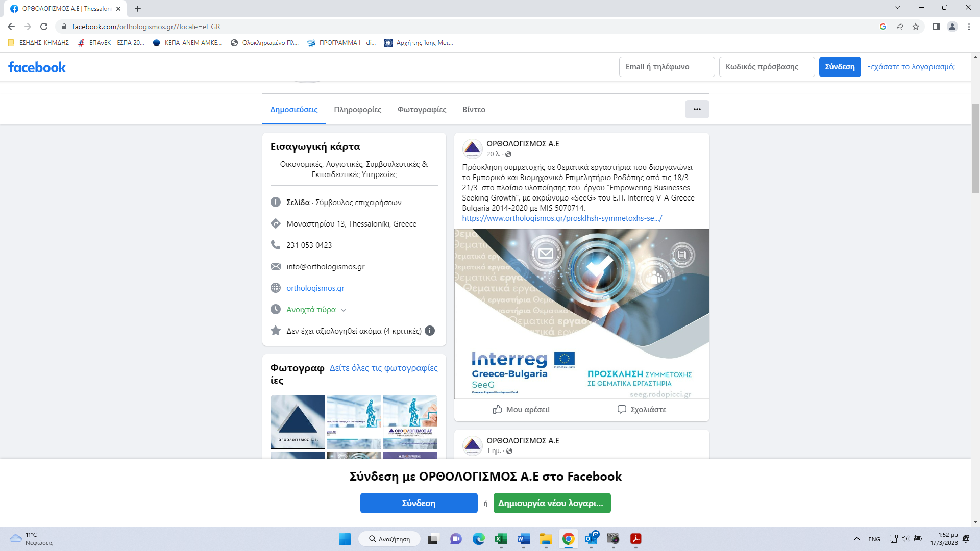Click the taskbar Αναζήτηση search box
Image resolution: width=980 pixels, height=551 pixels.
389,539
